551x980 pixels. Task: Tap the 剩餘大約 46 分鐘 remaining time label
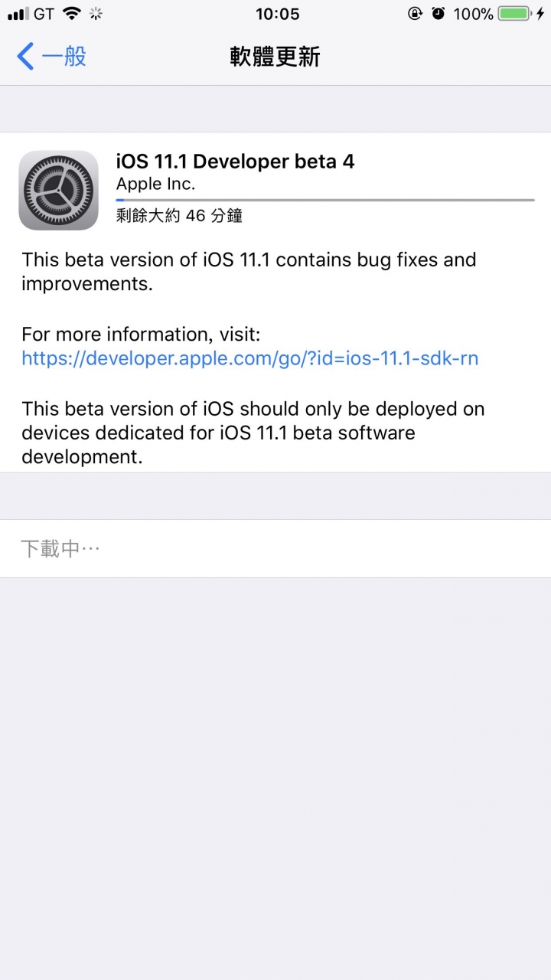[179, 216]
